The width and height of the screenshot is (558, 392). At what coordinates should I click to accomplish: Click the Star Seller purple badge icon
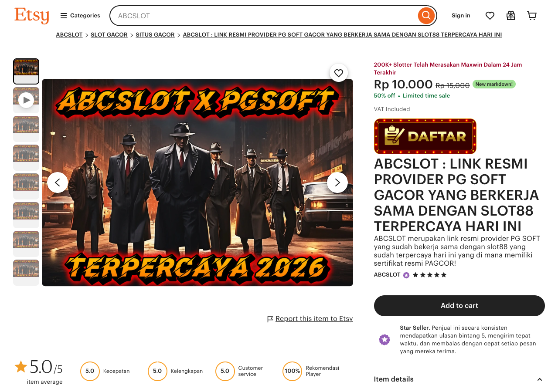pos(384,340)
